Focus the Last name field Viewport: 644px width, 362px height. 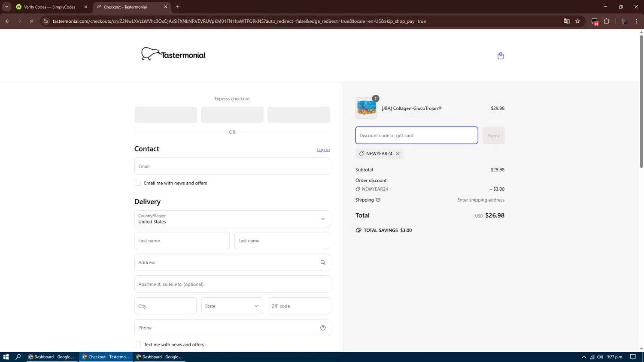282,241
